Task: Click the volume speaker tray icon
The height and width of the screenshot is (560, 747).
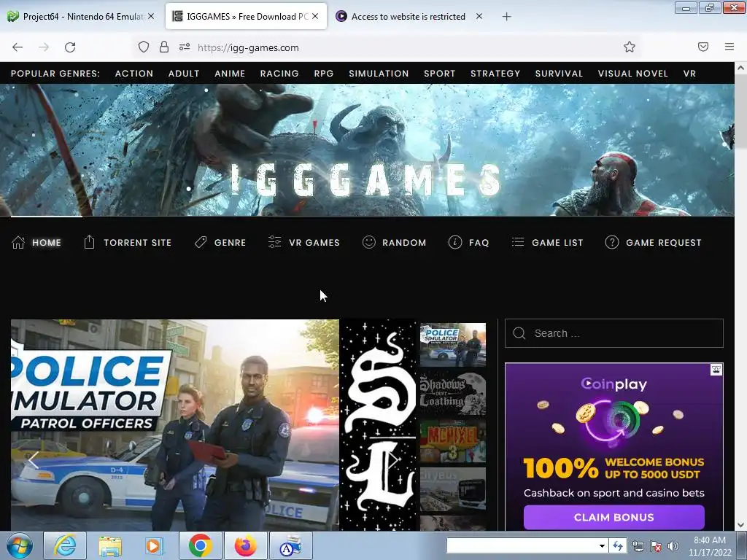Action: tap(673, 546)
